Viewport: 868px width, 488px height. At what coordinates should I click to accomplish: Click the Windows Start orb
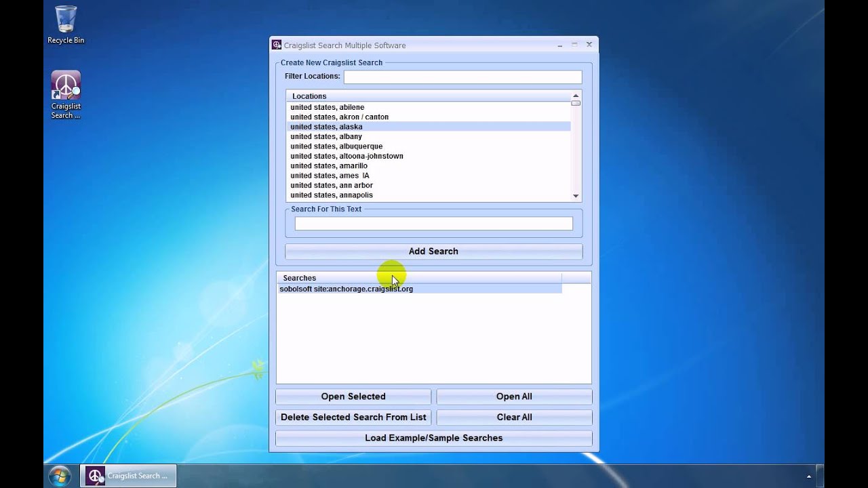point(60,476)
